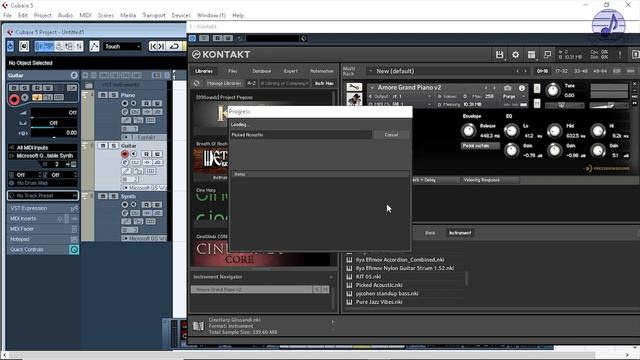Open Kontakt options gear icon
The width and height of the screenshot is (640, 360).
tap(516, 55)
